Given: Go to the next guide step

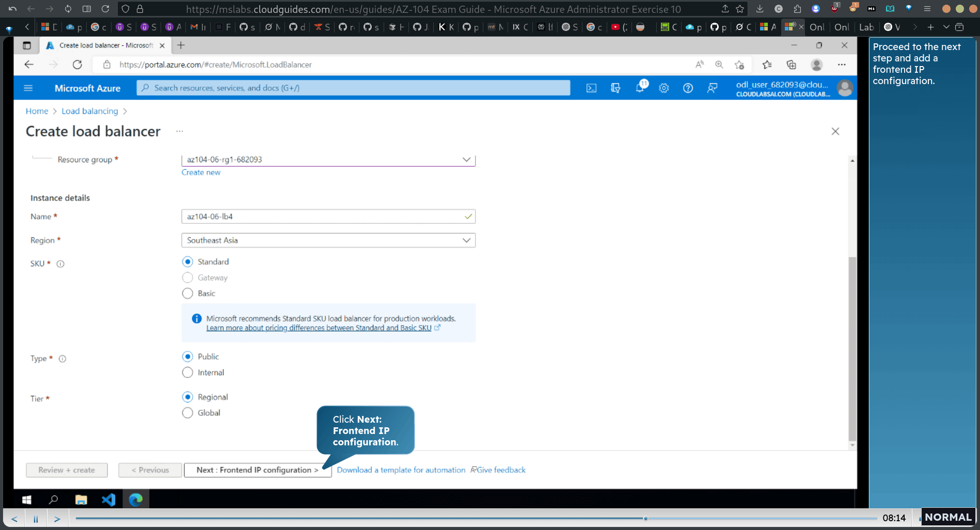Looking at the screenshot, I should pyautogui.click(x=57, y=519).
